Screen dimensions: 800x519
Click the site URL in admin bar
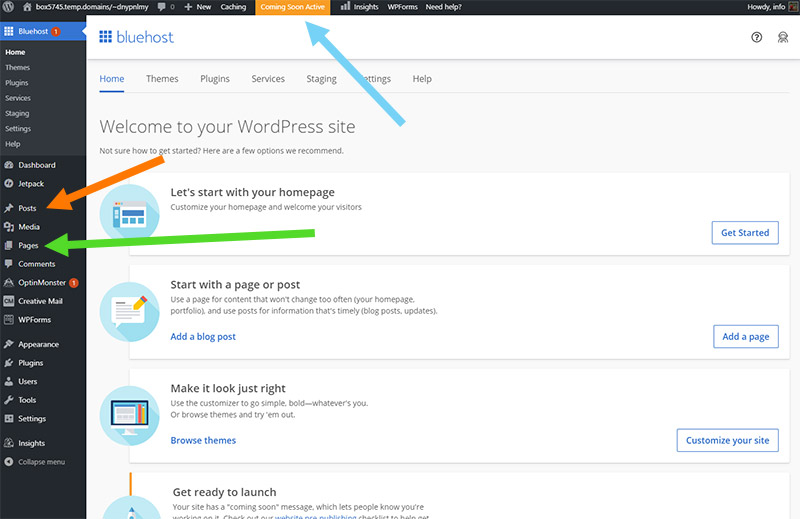click(92, 7)
